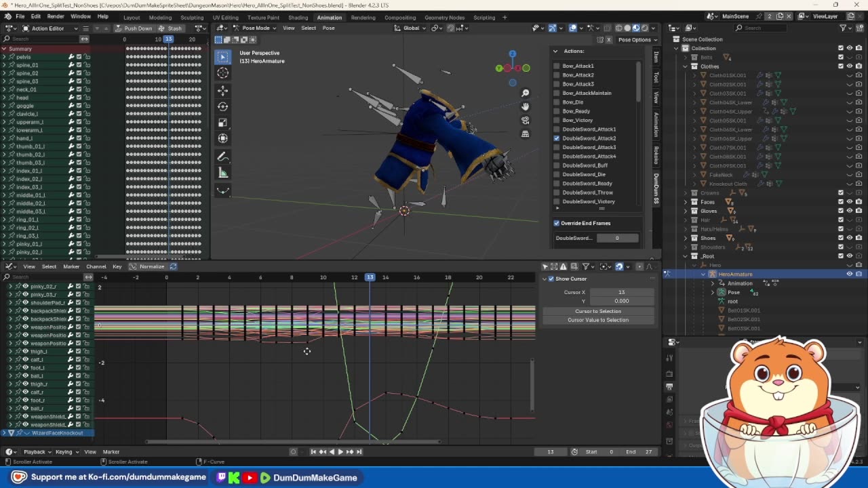868x488 pixels.
Task: Open the Render menu
Action: point(56,16)
